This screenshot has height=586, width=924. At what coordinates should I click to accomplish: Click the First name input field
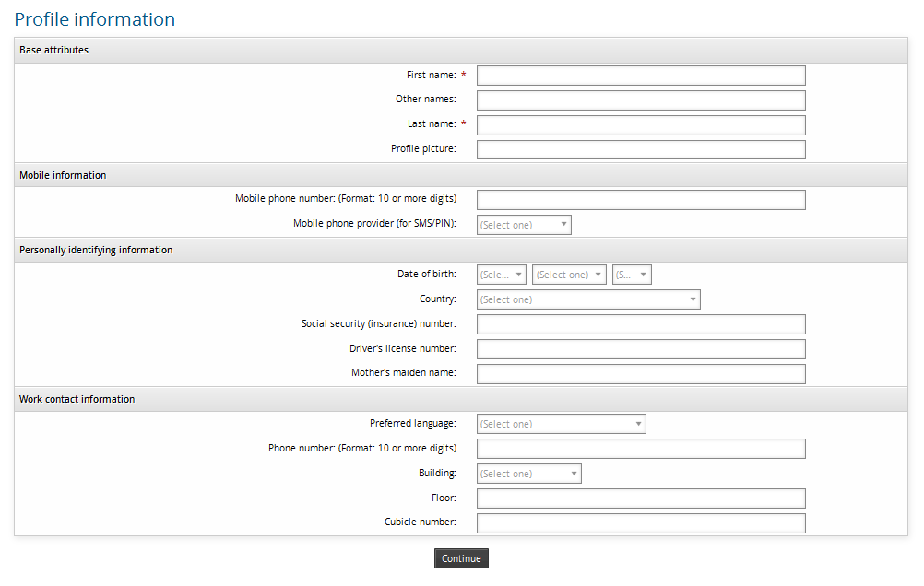(641, 76)
